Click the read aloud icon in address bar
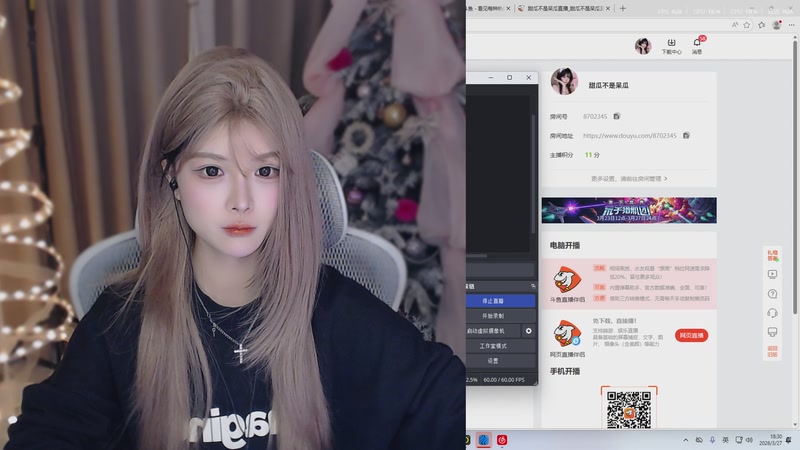 [735, 24]
